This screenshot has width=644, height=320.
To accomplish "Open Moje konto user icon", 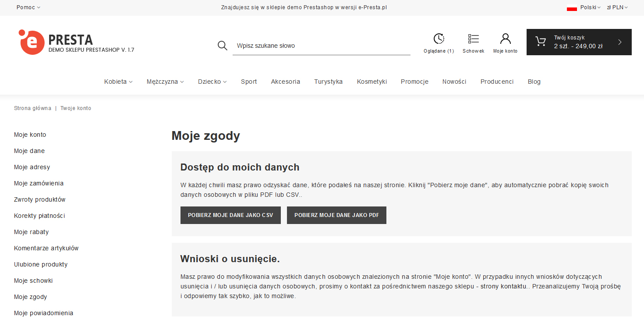I will pos(505,39).
